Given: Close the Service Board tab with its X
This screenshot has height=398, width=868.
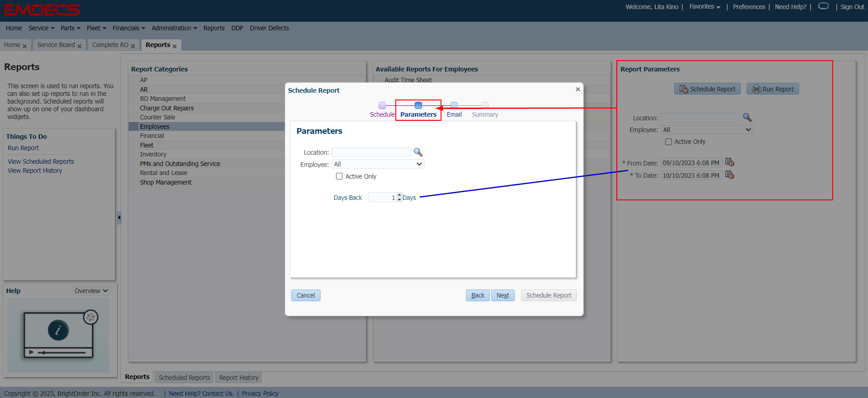Looking at the screenshot, I should pos(80,46).
